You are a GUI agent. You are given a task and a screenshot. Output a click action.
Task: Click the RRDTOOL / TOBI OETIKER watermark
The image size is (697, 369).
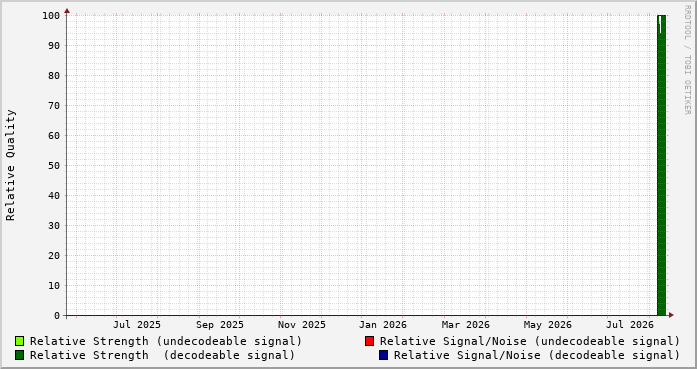tap(687, 60)
